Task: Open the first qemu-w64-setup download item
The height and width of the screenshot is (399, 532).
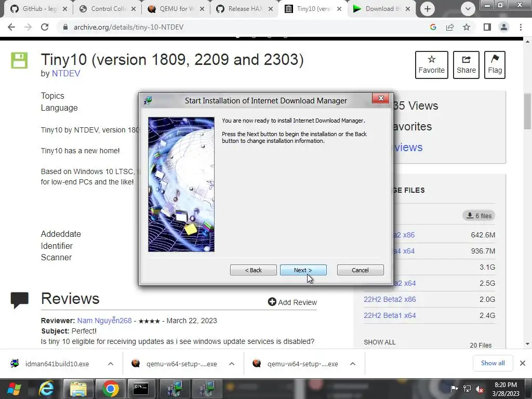Action: coord(177,364)
